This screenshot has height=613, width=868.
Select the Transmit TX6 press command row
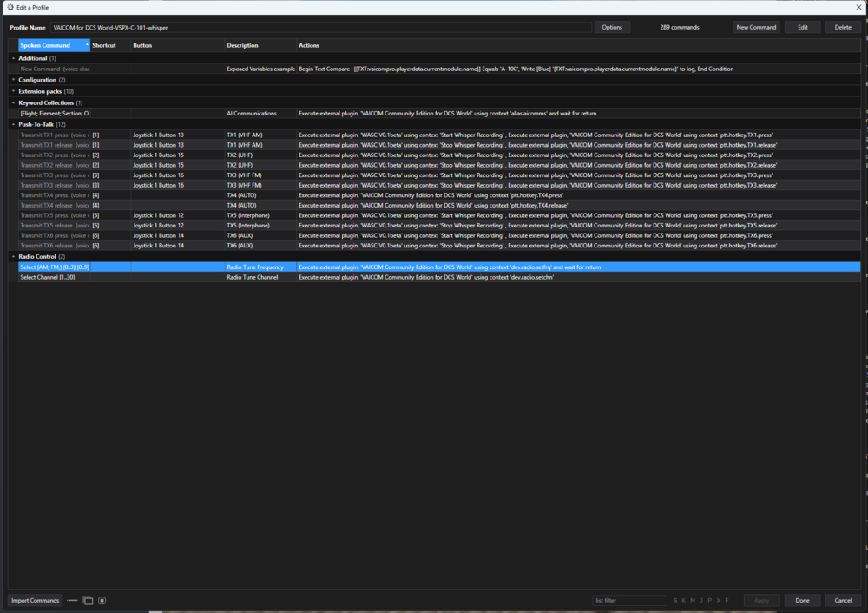coord(439,235)
